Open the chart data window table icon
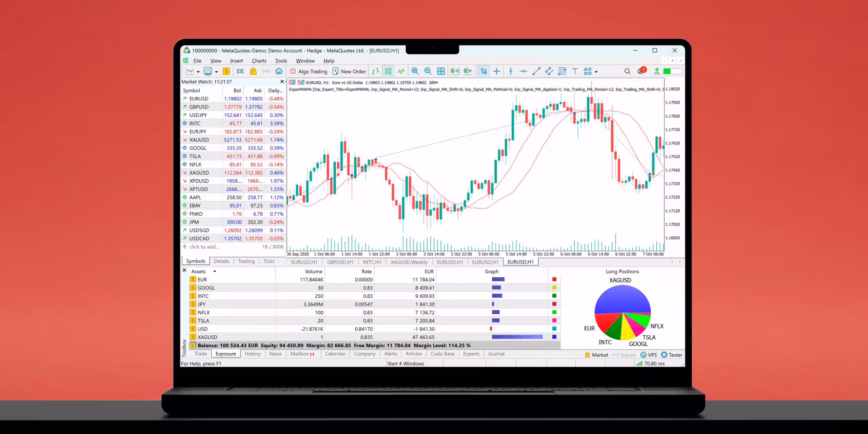The height and width of the screenshot is (434, 868). coord(292,82)
